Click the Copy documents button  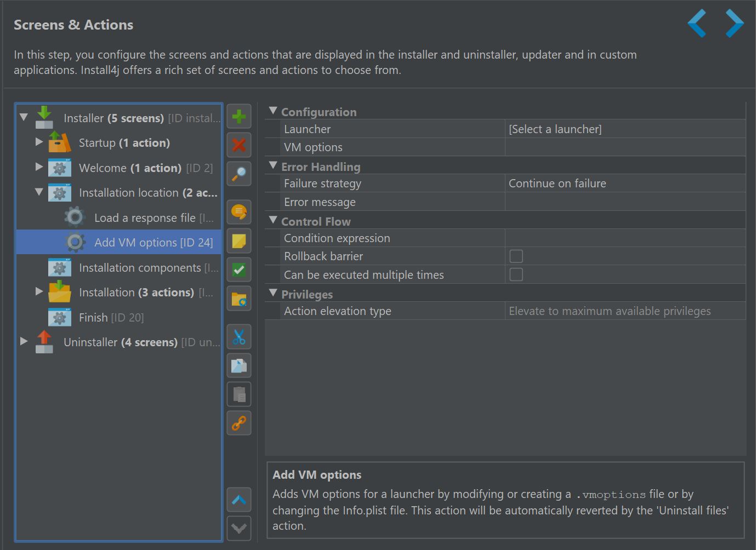pyautogui.click(x=239, y=365)
